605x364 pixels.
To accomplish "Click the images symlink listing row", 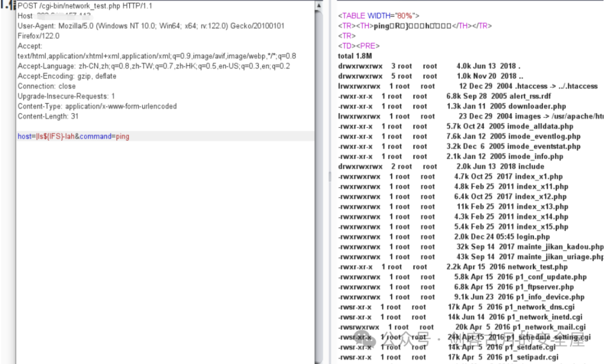I will [x=471, y=116].
